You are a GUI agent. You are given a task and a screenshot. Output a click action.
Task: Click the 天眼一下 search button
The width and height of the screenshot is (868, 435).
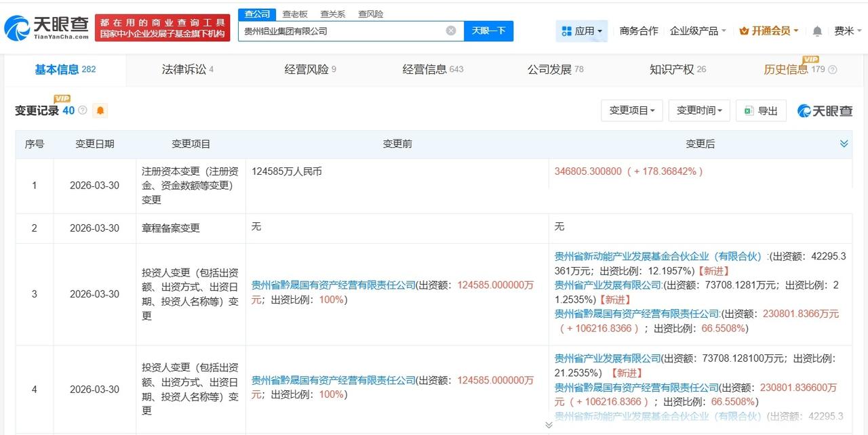pyautogui.click(x=488, y=31)
